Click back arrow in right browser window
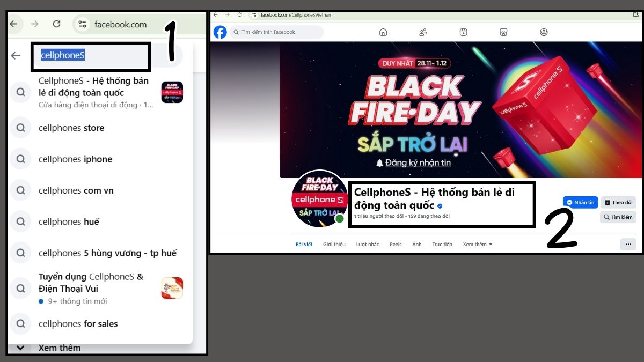Image resolution: width=644 pixels, height=362 pixels. coord(216,14)
